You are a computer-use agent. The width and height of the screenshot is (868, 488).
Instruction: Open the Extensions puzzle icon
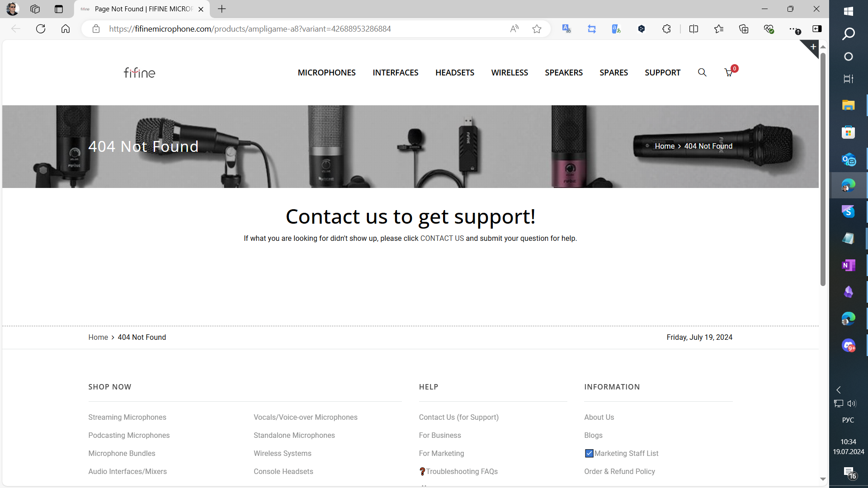[x=666, y=29]
